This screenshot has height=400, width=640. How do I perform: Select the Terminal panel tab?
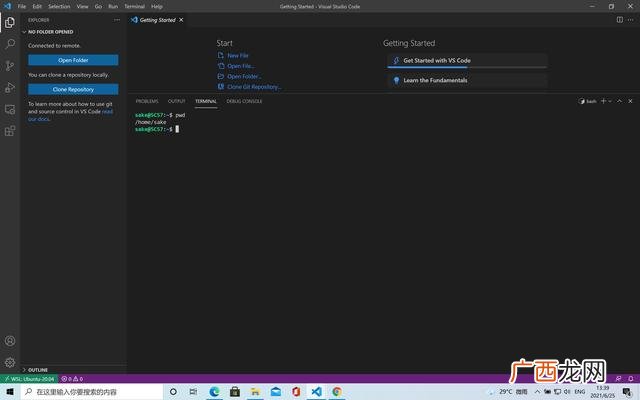click(206, 101)
